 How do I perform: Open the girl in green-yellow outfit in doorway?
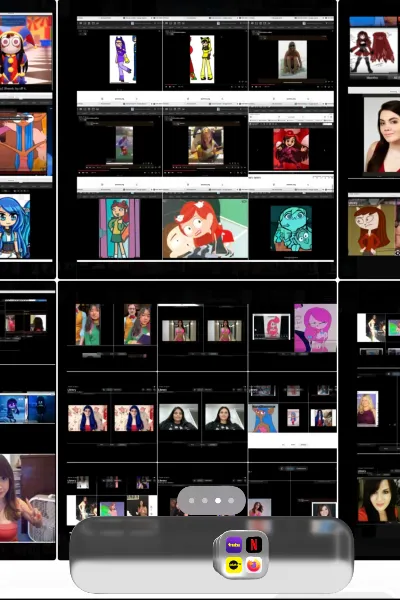click(x=119, y=228)
